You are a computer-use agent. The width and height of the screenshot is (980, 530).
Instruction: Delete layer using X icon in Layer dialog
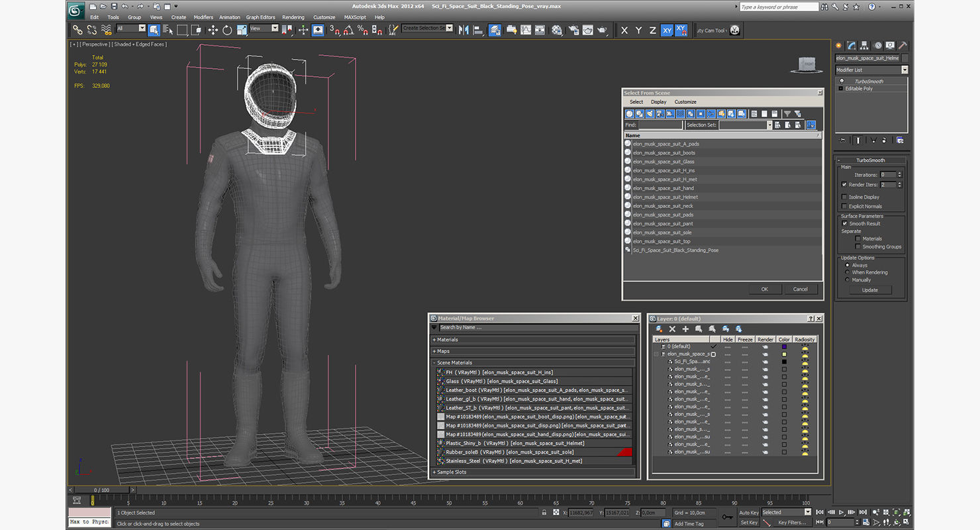pos(672,329)
